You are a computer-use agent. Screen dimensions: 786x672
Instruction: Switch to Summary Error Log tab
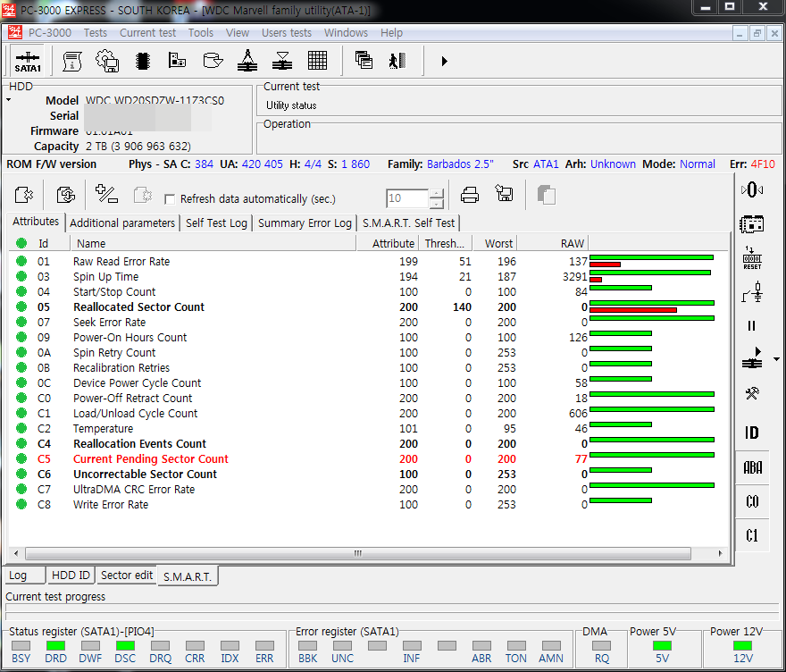pos(305,223)
